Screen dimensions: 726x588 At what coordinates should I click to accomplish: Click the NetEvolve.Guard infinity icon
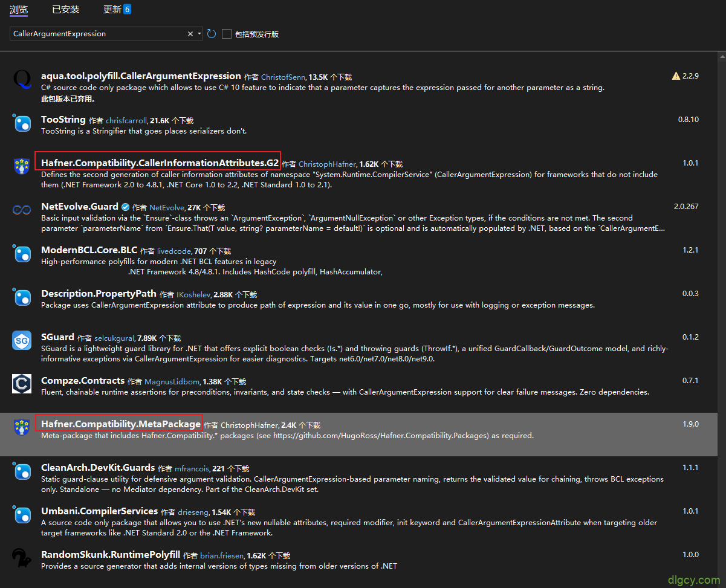pyautogui.click(x=22, y=210)
